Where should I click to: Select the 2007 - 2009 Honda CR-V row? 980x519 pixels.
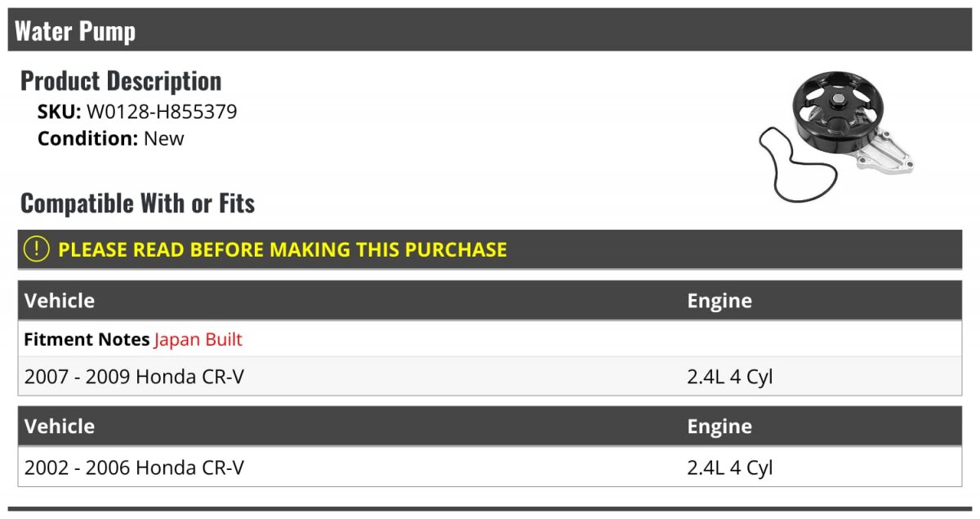click(490, 377)
